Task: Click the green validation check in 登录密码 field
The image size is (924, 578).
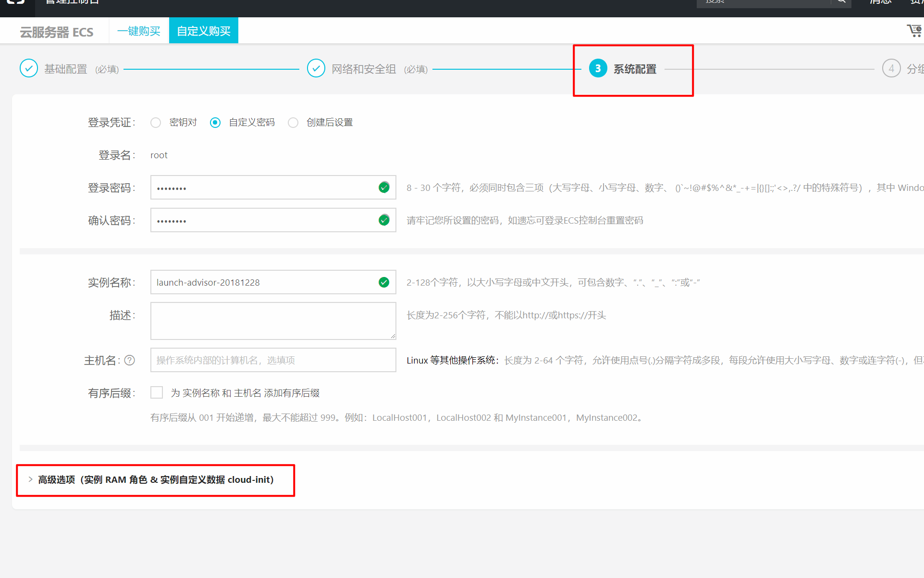Action: [384, 188]
